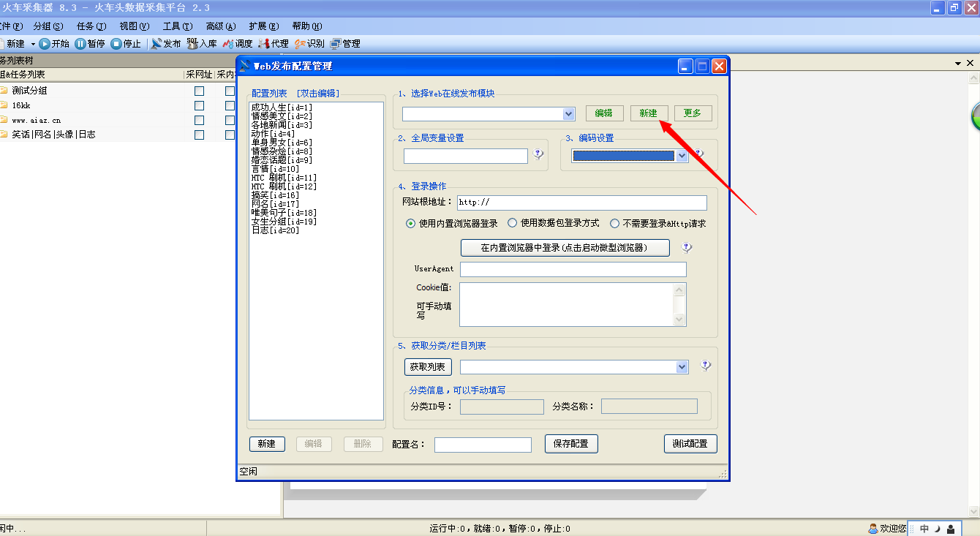Click the 中 input method indicator
The height and width of the screenshot is (536, 980).
(x=924, y=529)
